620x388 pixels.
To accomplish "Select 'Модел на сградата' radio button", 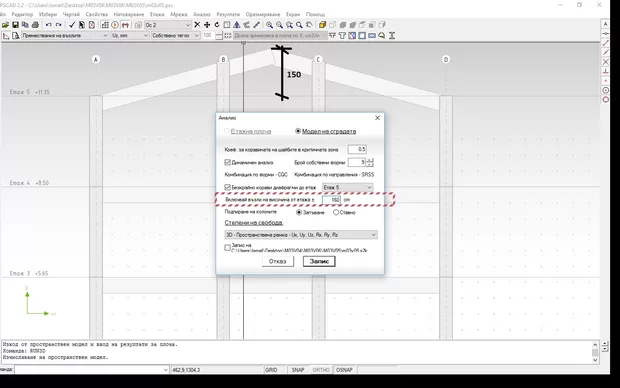I will pyautogui.click(x=298, y=131).
